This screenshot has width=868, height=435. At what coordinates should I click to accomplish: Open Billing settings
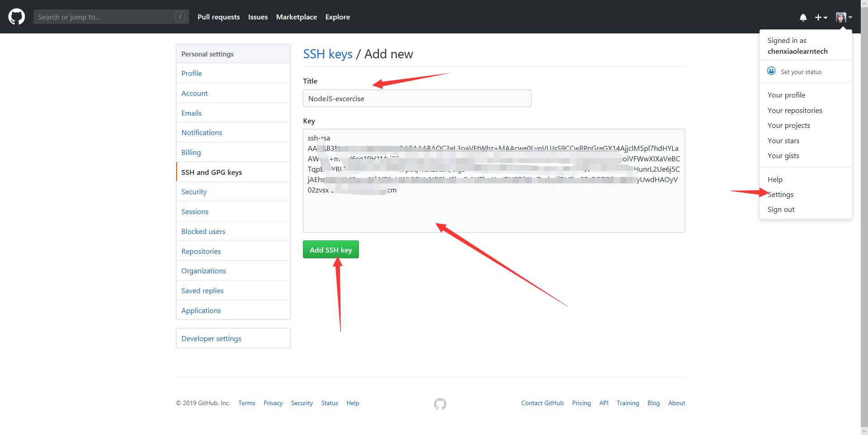pyautogui.click(x=233, y=152)
